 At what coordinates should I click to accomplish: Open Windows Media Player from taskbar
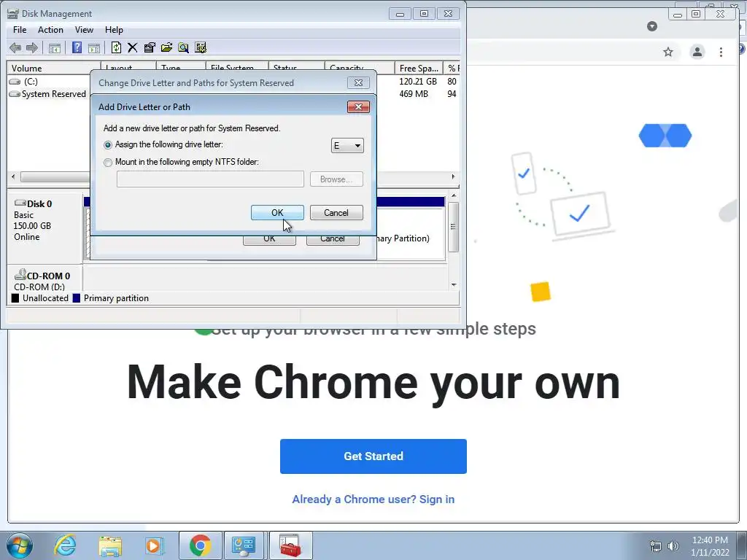point(154,545)
